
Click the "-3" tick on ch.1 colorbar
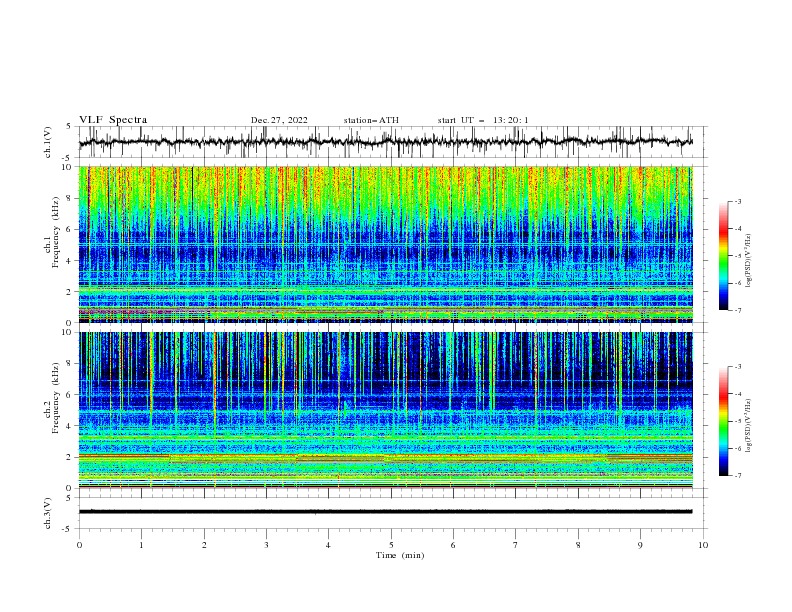tap(738, 201)
